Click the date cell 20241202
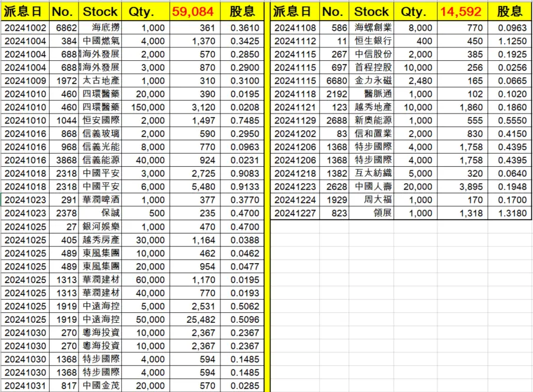The width and height of the screenshot is (533, 392). [x=295, y=134]
